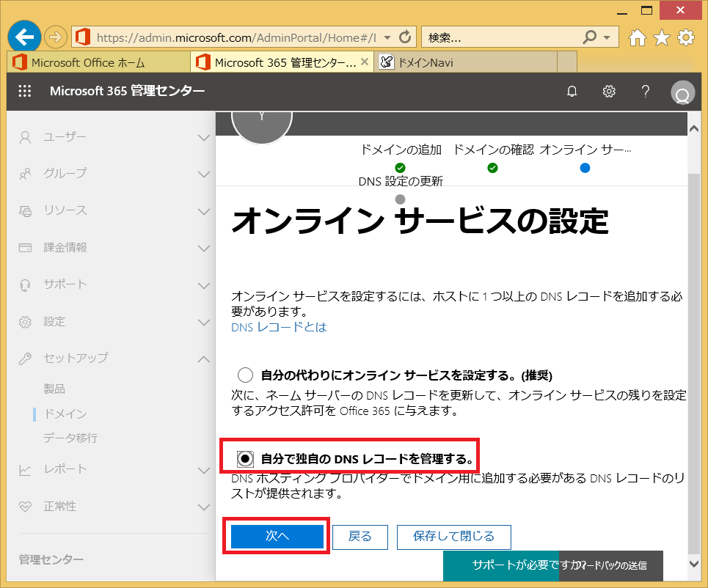
Task: Click the セットアップ wrench icon in sidebar
Action: (25, 359)
